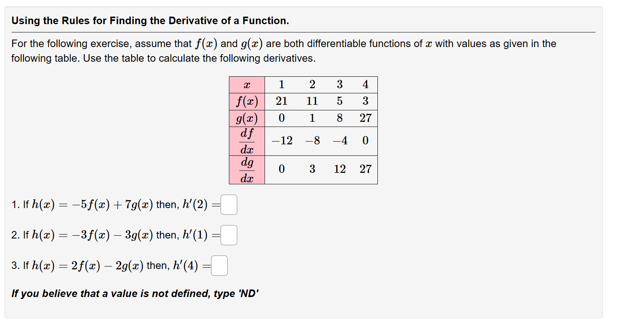Click the value -12 in the df/dx row

pos(282,141)
